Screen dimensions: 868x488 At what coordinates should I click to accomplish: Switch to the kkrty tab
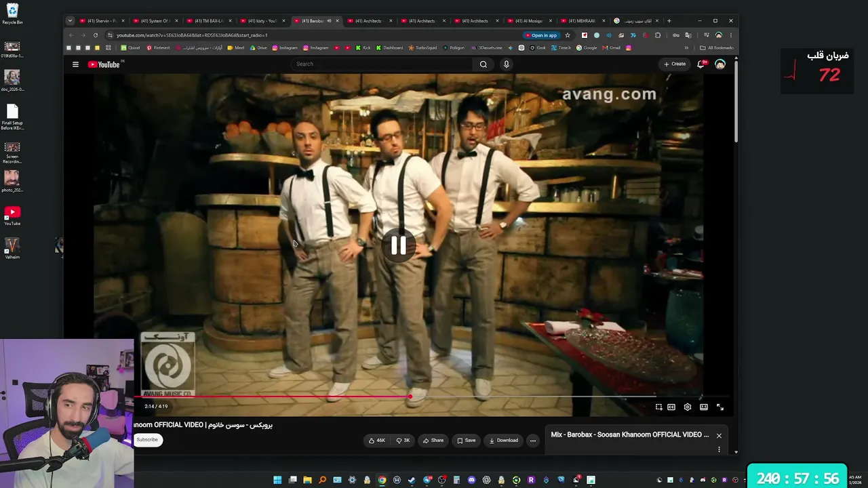(x=262, y=21)
